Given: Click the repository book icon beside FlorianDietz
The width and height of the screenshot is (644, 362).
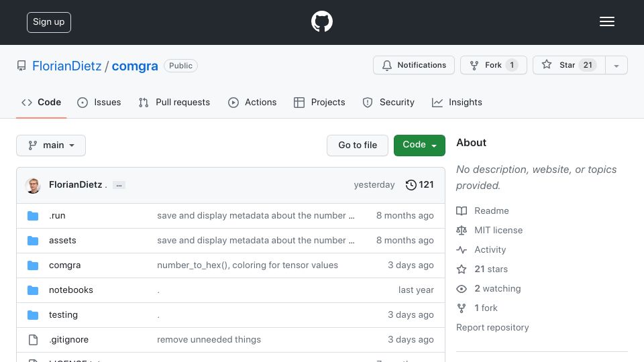Looking at the screenshot, I should tap(21, 66).
